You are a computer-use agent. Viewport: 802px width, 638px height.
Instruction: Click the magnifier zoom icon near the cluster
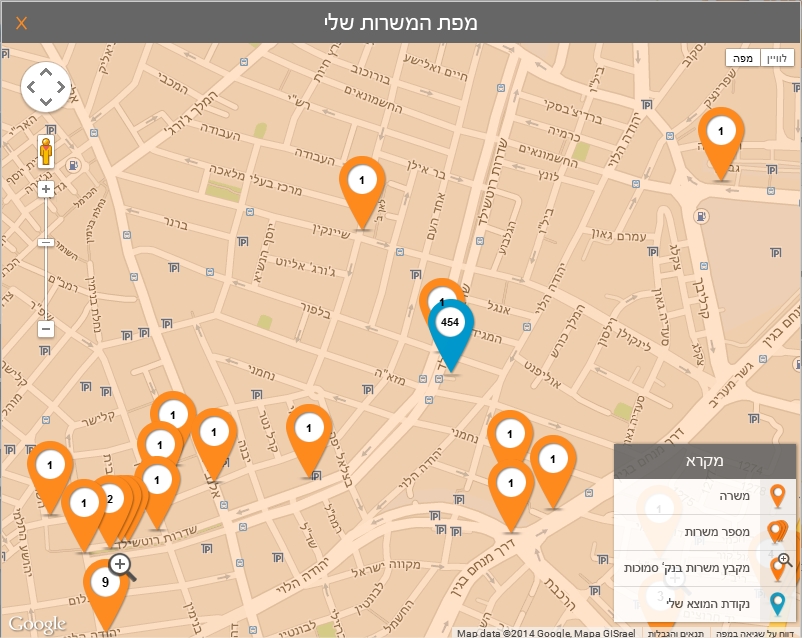(122, 567)
